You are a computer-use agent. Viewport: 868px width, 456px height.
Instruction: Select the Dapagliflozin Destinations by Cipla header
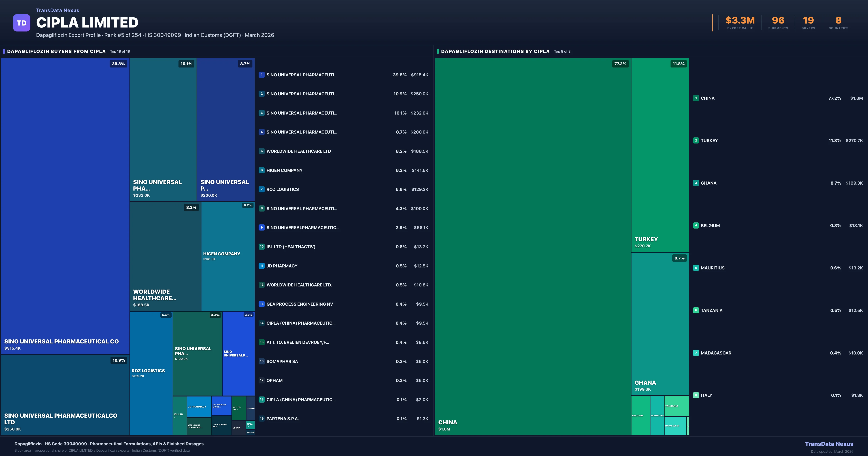[x=495, y=51]
